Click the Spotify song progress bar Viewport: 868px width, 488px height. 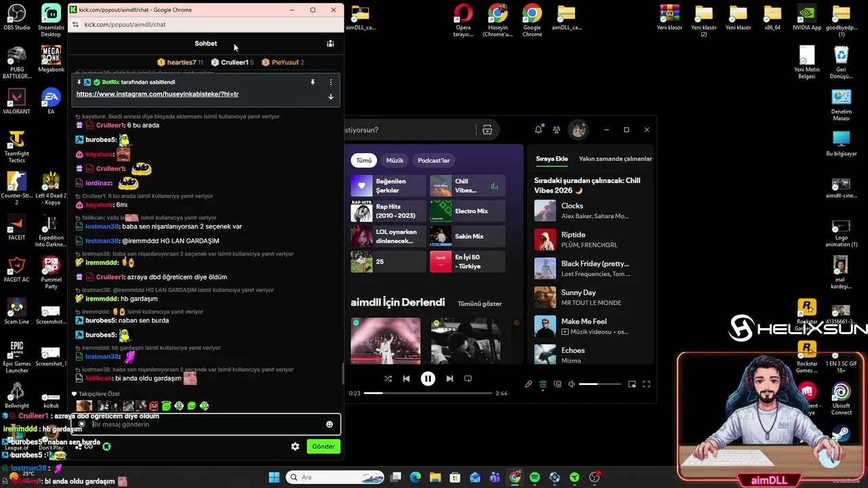pos(428,393)
